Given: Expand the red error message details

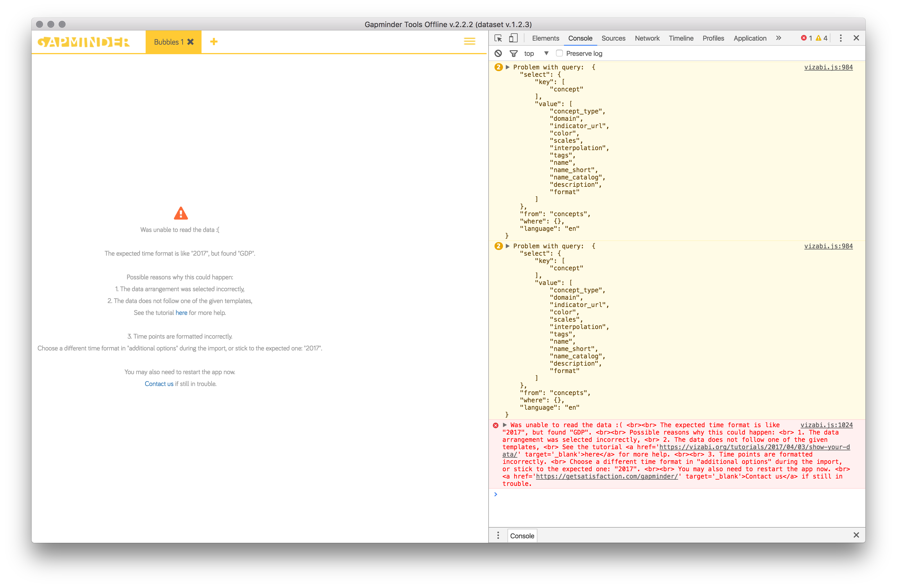Looking at the screenshot, I should pyautogui.click(x=505, y=425).
